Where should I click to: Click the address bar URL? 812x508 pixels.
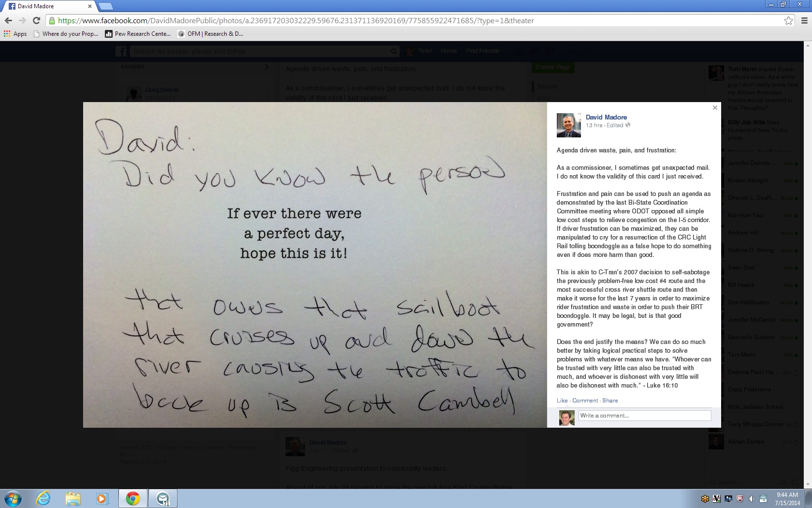click(x=296, y=21)
